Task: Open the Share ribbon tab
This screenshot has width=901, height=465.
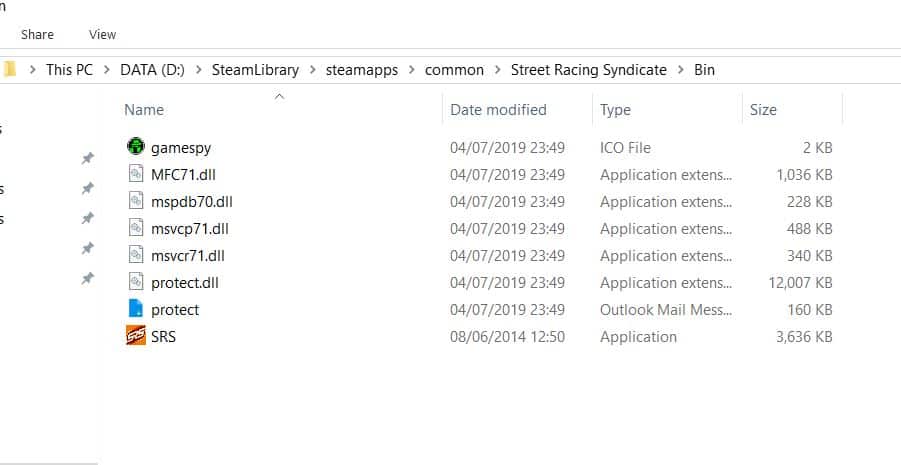Action: click(x=37, y=34)
